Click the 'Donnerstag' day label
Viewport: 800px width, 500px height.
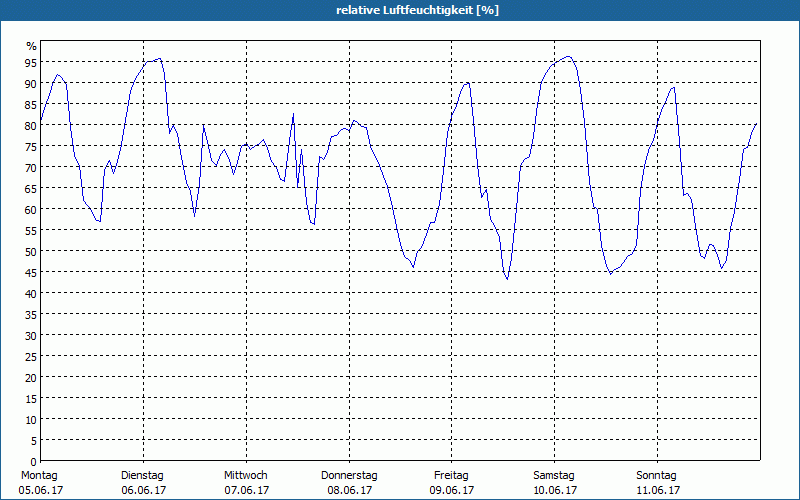tap(349, 475)
